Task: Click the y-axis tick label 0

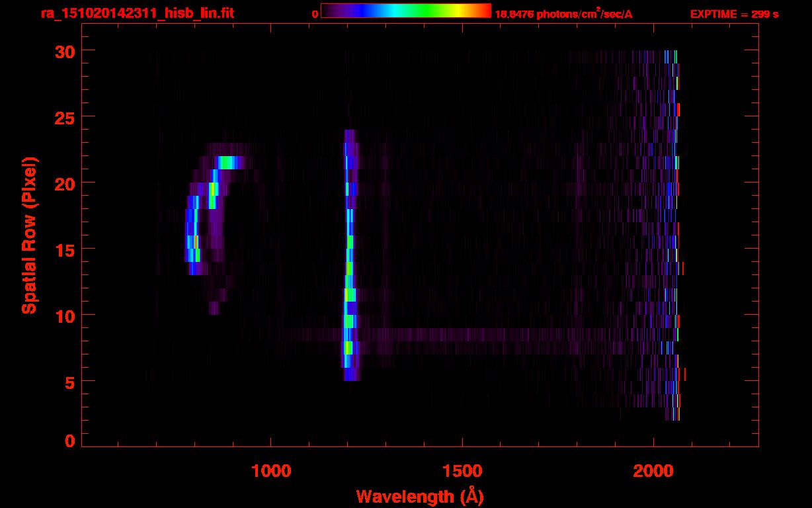Action: [69, 441]
